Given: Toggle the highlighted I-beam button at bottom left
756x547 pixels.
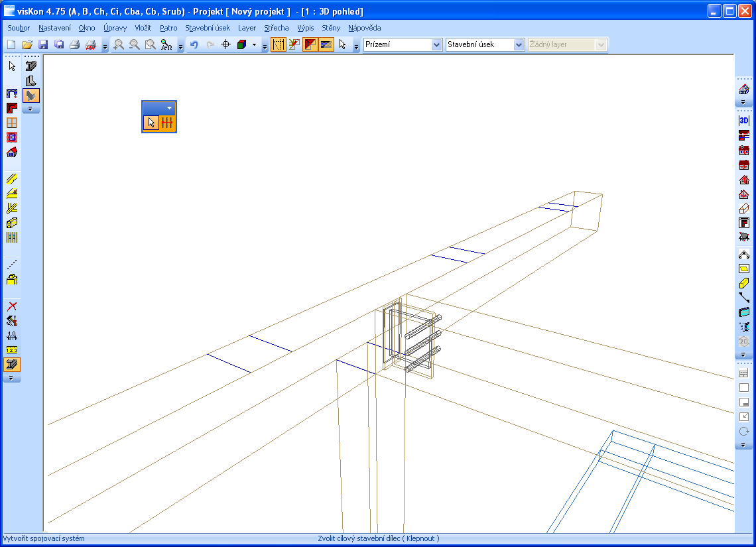Looking at the screenshot, I should (12, 365).
